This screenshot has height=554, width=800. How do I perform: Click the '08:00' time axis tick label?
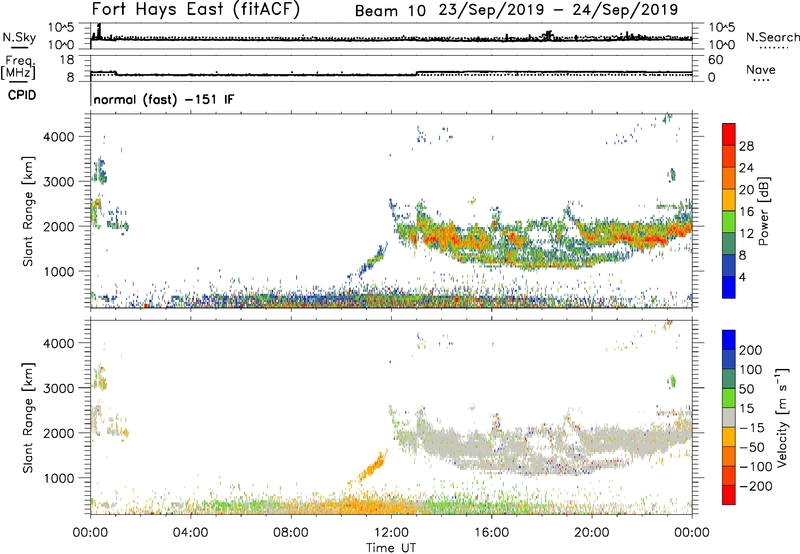[291, 533]
